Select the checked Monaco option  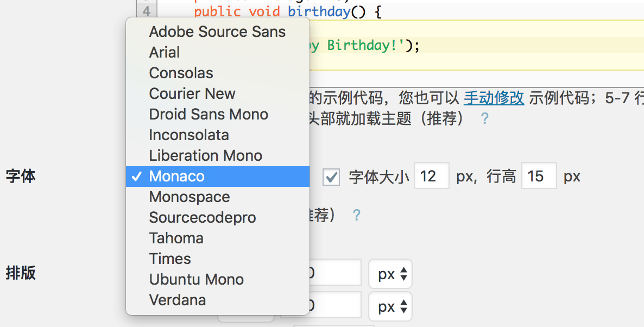(x=218, y=176)
